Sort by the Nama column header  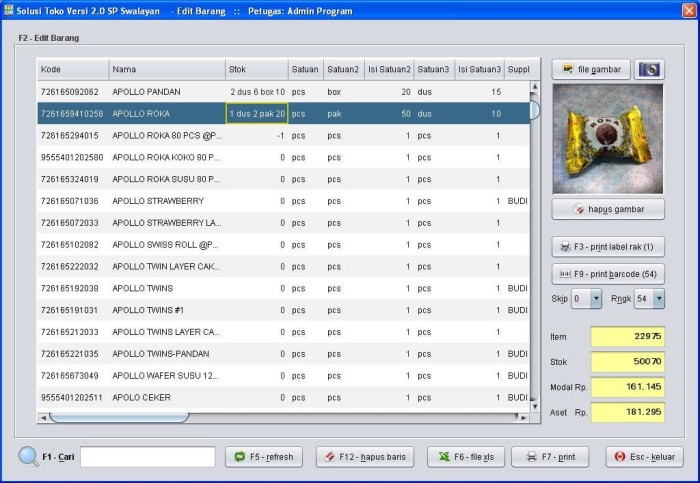coord(167,70)
